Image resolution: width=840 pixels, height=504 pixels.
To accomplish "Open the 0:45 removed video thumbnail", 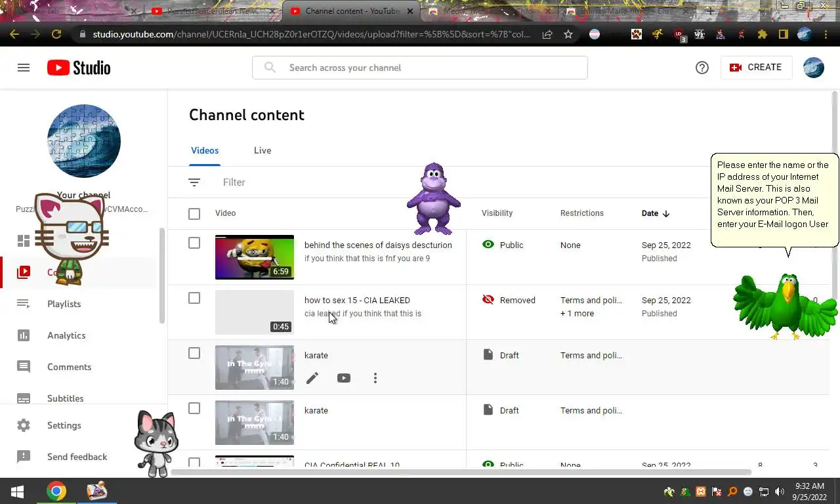I will coord(255,312).
